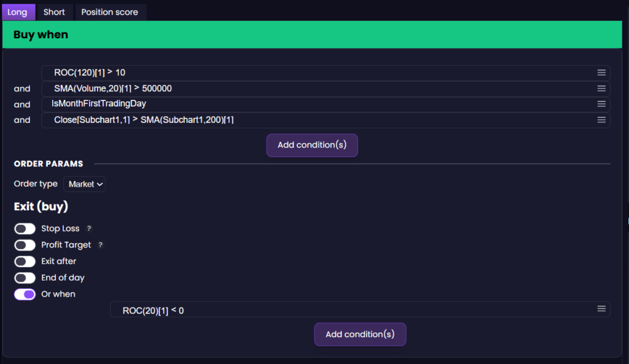Disable the Or when exit toggle

tap(25, 294)
